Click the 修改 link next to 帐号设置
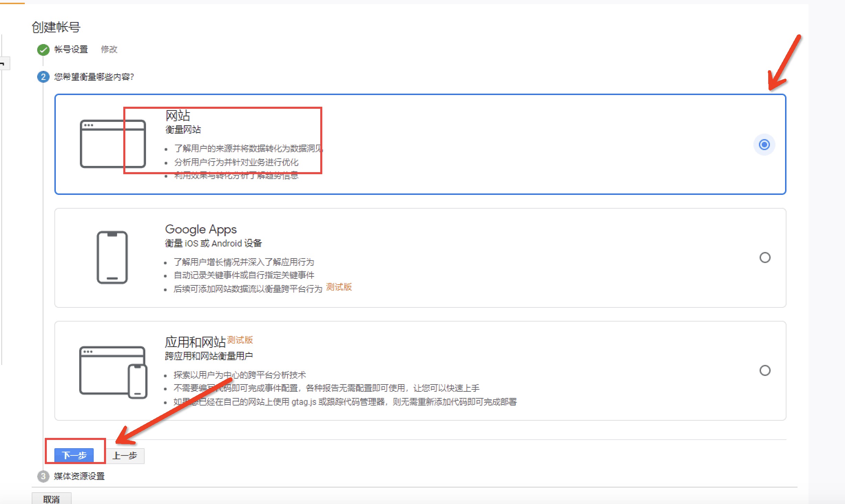The width and height of the screenshot is (845, 504). pos(109,50)
